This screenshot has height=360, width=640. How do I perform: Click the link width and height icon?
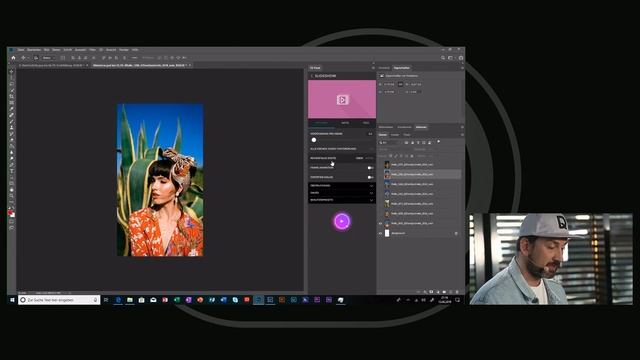pyautogui.click(x=400, y=84)
